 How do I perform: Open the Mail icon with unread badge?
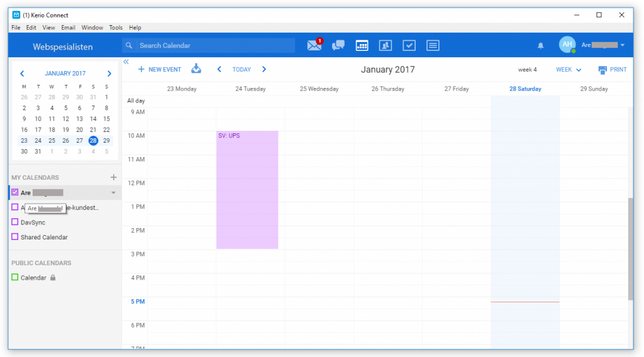click(x=314, y=45)
